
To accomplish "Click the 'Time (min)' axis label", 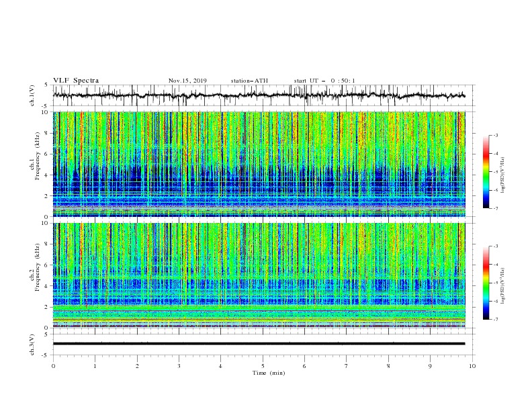I will 269,373.
